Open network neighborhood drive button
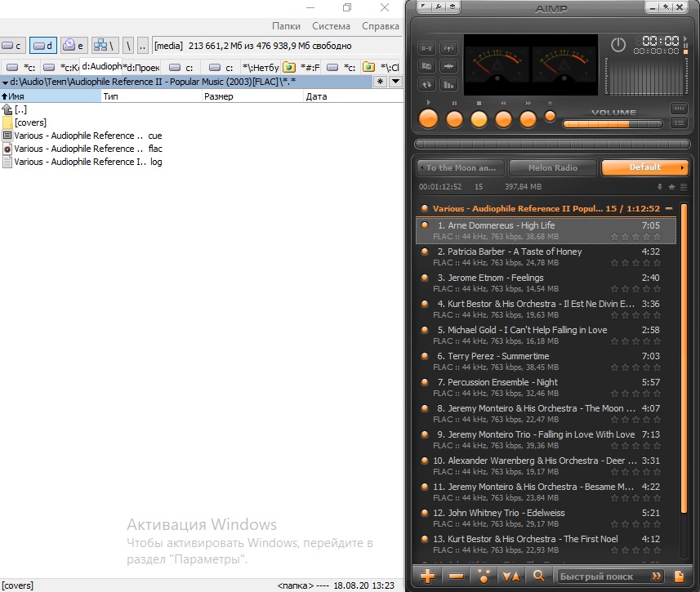 105,46
